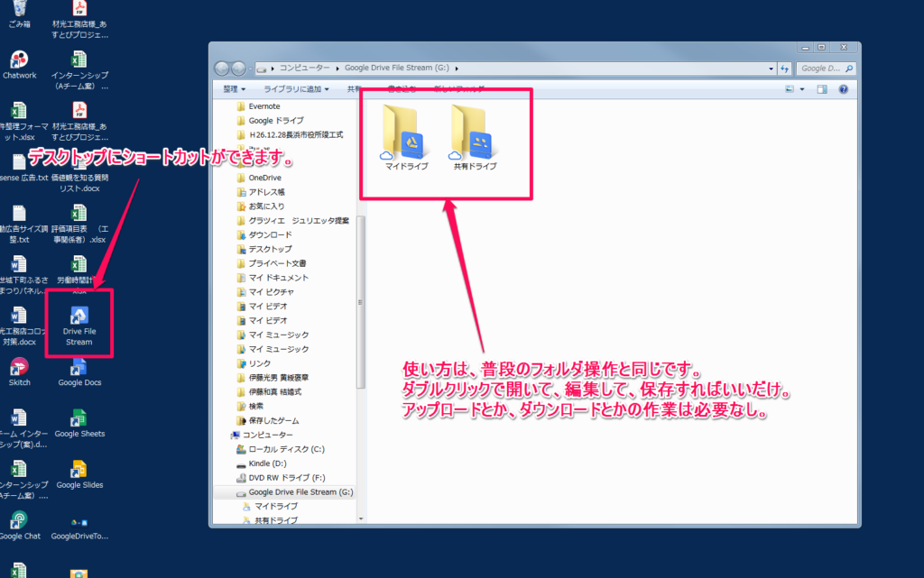924x578 pixels.
Task: Select DVD RW ドライブ (F:) in the tree
Action: click(286, 478)
